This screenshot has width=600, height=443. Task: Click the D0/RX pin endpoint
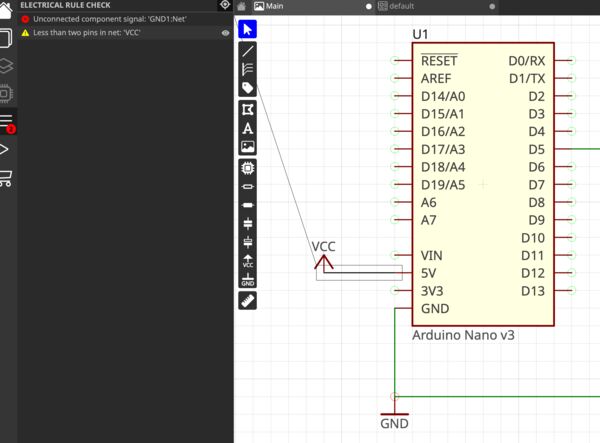click(x=571, y=60)
